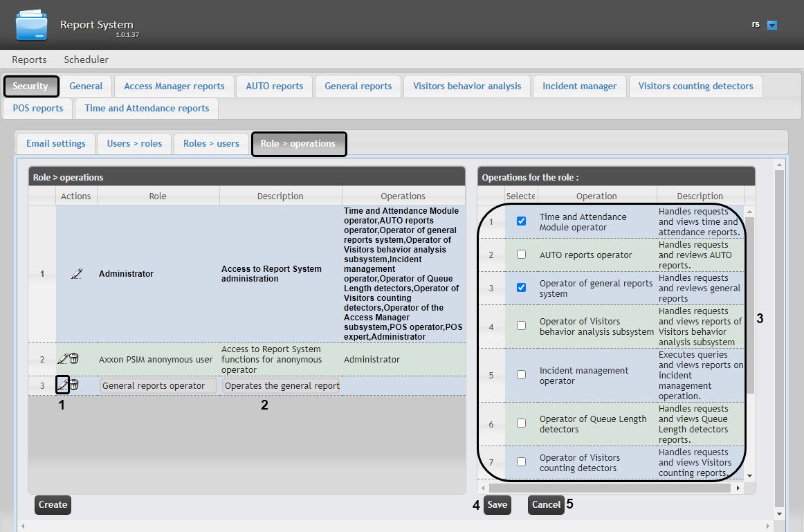
Task: Click pencil icon for Axxon PSIM anonymous user
Action: [63, 359]
